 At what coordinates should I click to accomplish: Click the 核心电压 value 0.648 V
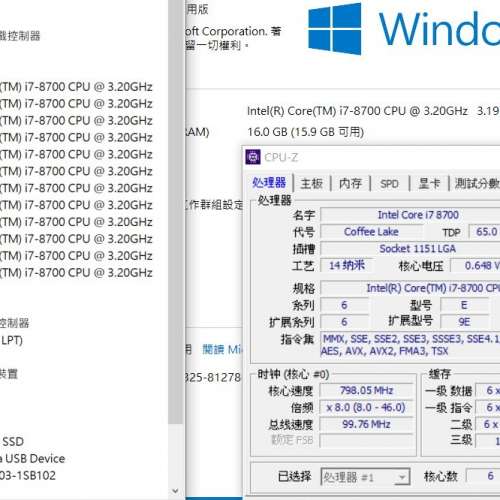click(x=482, y=266)
